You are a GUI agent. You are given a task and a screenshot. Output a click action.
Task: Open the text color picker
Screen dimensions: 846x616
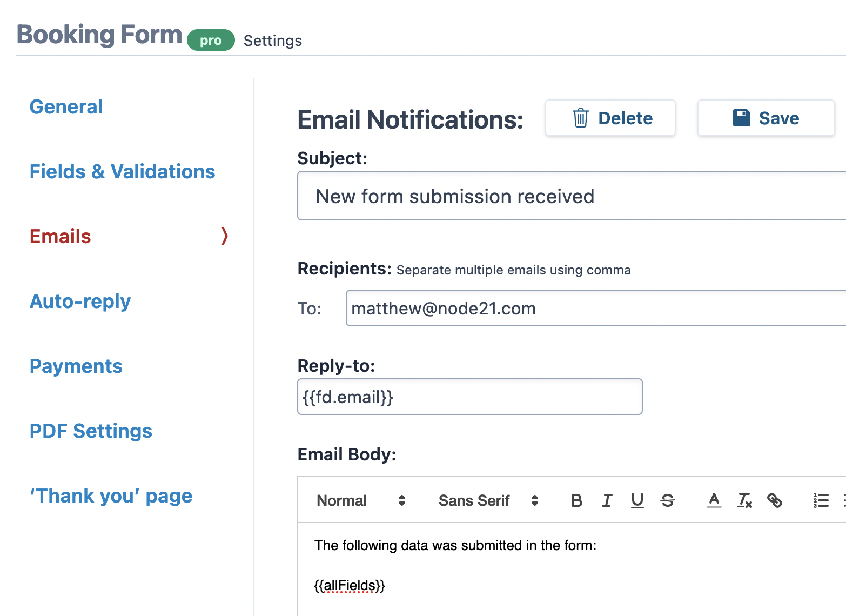pyautogui.click(x=714, y=501)
